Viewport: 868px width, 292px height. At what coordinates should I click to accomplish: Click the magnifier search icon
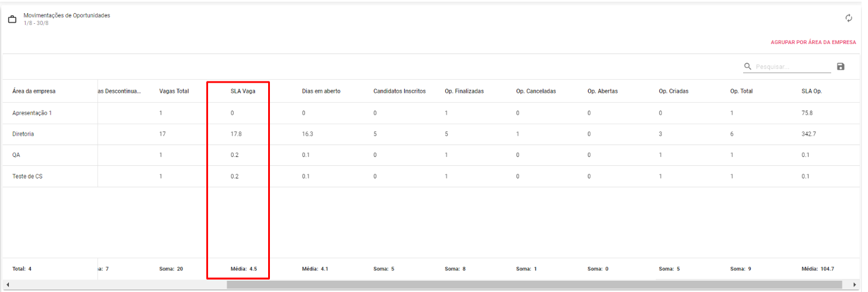(x=748, y=67)
